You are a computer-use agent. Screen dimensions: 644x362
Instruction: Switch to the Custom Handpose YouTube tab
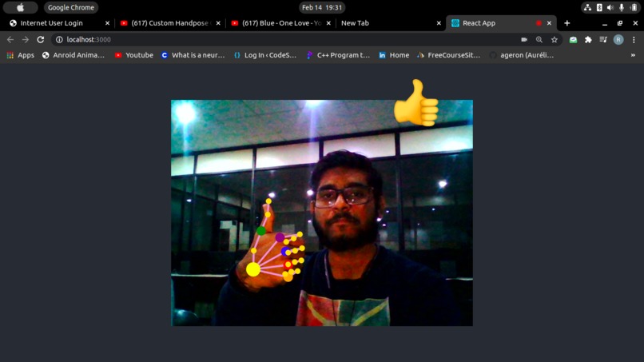coord(169,23)
